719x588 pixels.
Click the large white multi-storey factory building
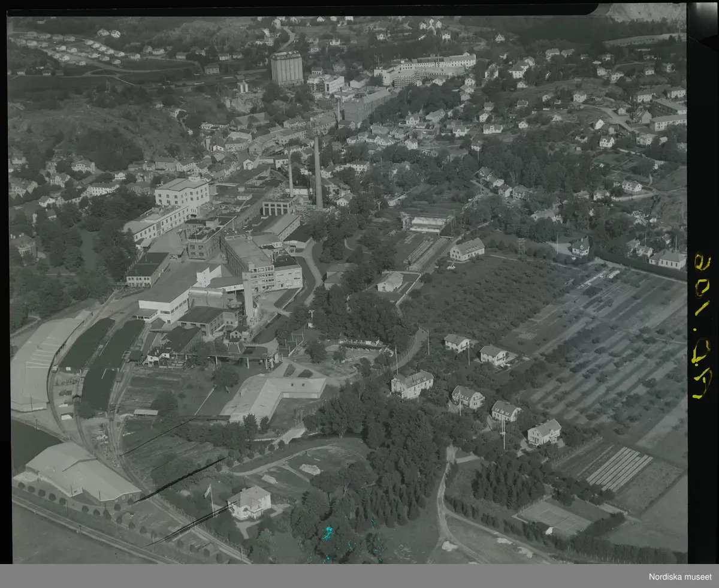coord(182,193)
